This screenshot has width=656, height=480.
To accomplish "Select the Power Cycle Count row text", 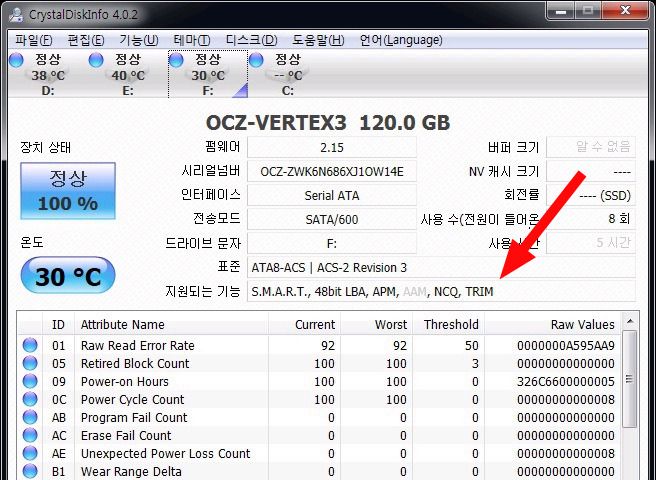I will pos(132,400).
